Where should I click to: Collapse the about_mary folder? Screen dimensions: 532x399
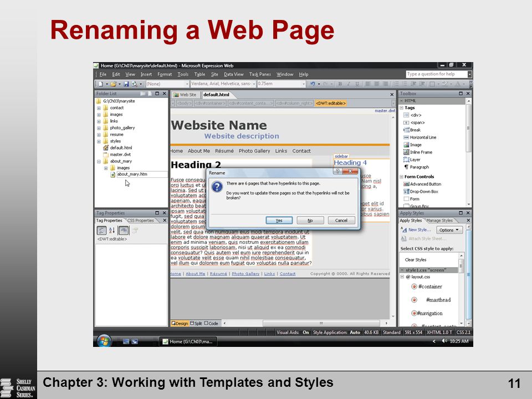click(99, 161)
